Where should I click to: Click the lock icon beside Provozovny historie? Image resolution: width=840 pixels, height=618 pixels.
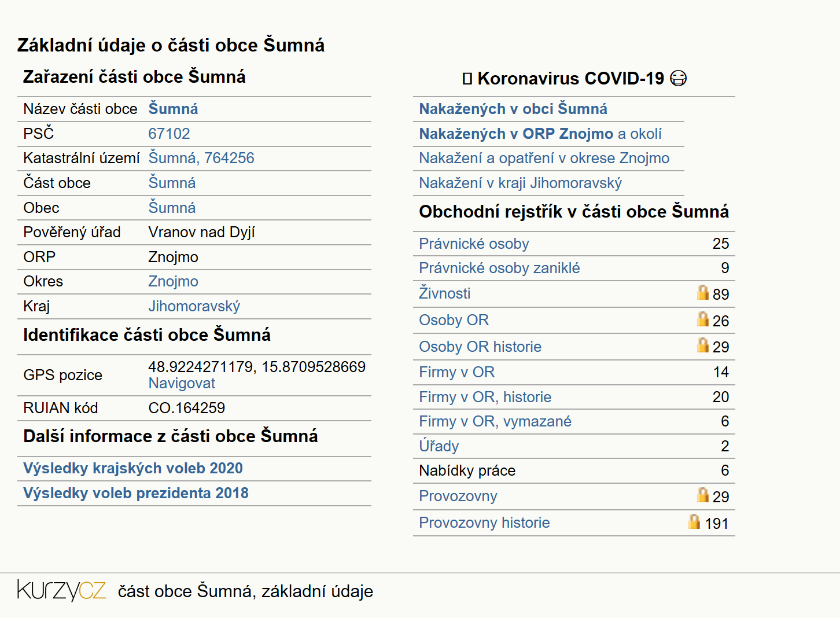[x=694, y=521]
